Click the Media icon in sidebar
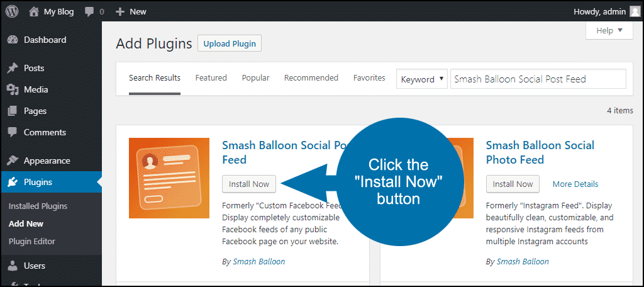The width and height of the screenshot is (644, 287). pos(13,89)
